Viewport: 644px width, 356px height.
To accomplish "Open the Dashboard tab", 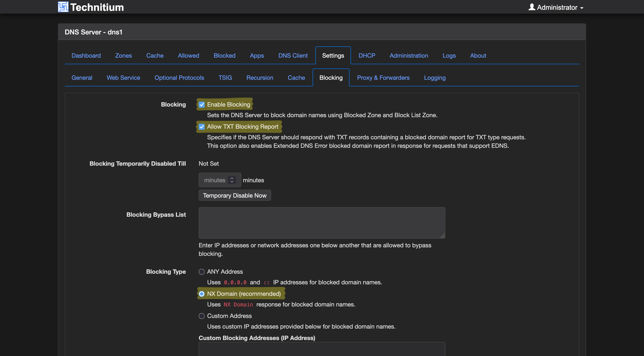I will [86, 56].
